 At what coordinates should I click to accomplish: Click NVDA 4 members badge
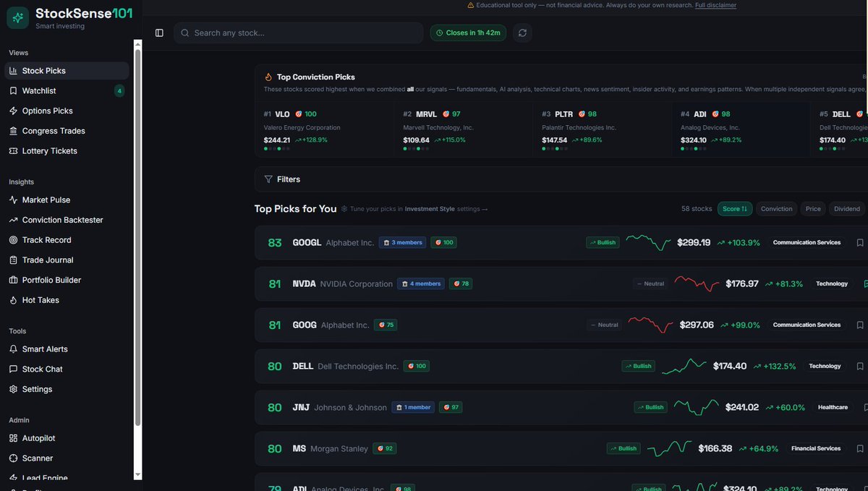point(421,284)
